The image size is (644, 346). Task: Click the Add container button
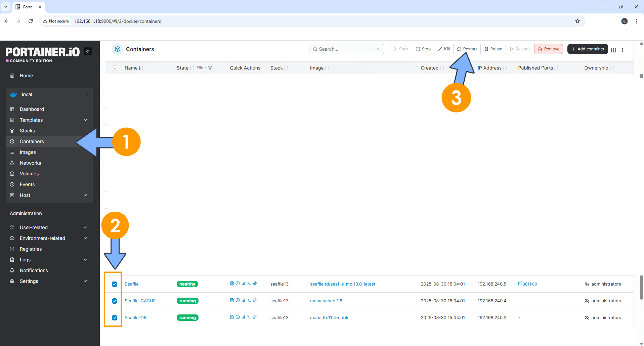tap(588, 49)
